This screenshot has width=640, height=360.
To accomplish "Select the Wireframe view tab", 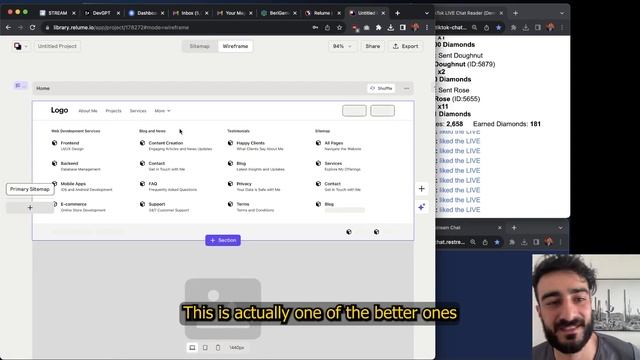I will point(235,46).
